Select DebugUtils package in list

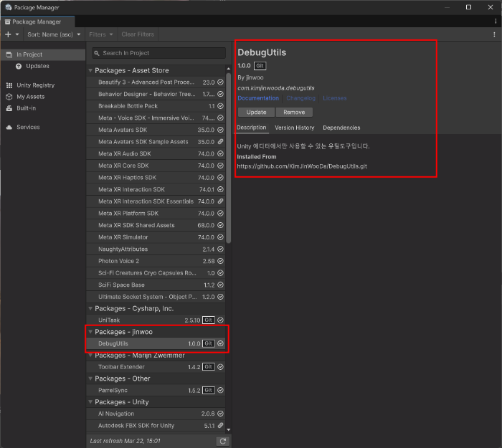point(156,343)
